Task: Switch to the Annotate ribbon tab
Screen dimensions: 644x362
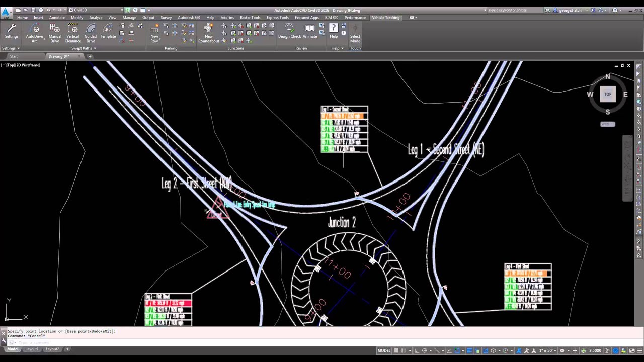Action: (57, 18)
